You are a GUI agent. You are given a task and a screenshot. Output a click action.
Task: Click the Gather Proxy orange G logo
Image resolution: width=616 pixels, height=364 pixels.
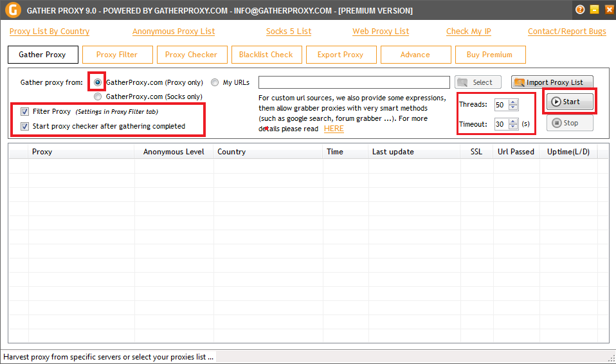pyautogui.click(x=13, y=10)
